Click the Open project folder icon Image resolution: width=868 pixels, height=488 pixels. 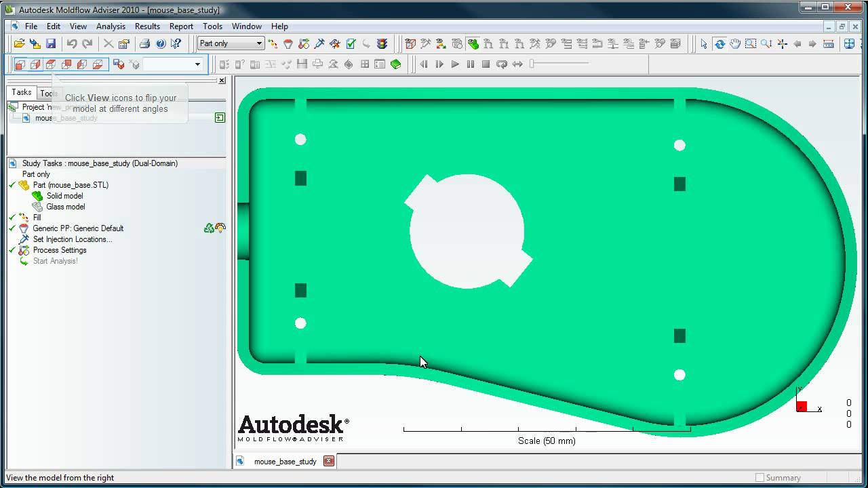(x=19, y=44)
